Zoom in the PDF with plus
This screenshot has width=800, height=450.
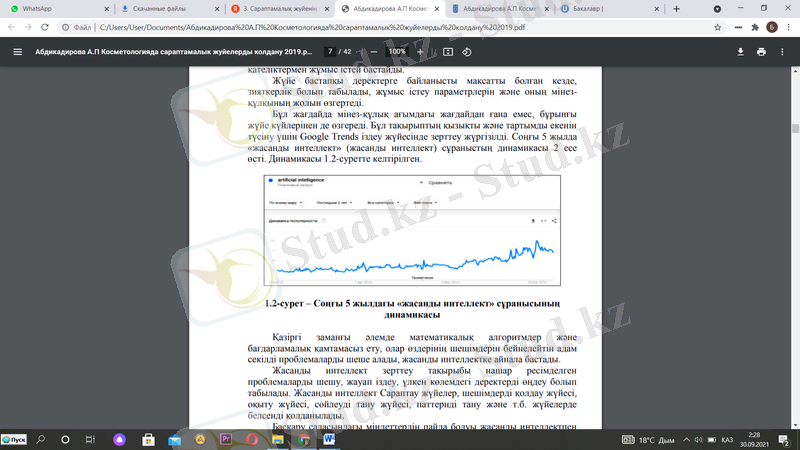420,52
